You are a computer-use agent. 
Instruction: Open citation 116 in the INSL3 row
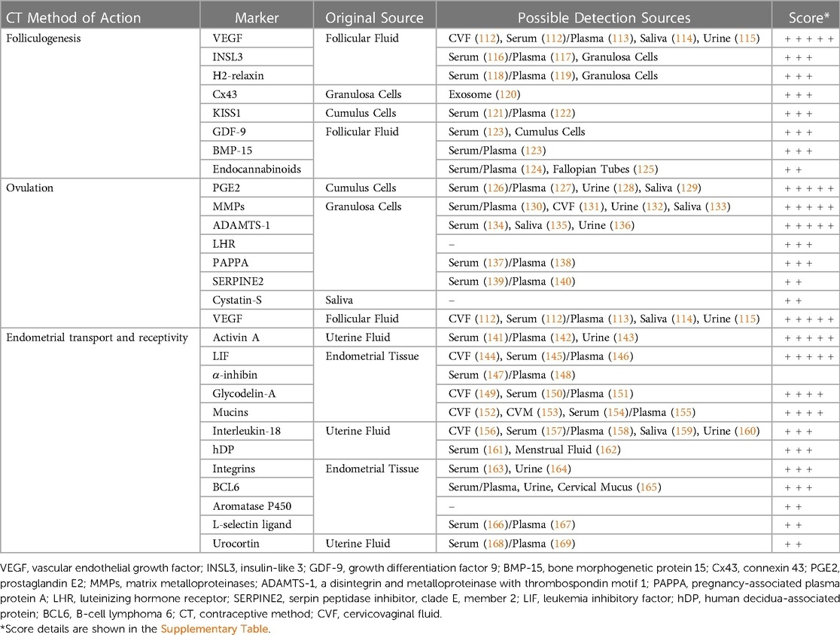pos(494,56)
